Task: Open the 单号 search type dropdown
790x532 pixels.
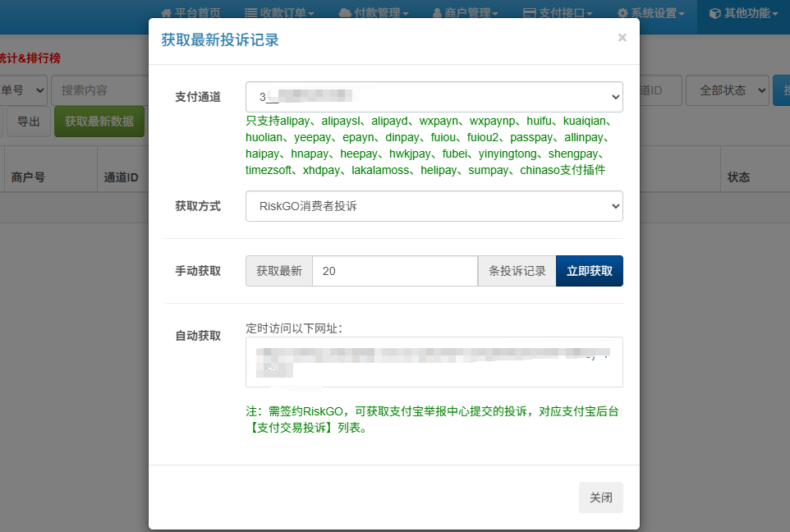Action: pyautogui.click(x=23, y=90)
